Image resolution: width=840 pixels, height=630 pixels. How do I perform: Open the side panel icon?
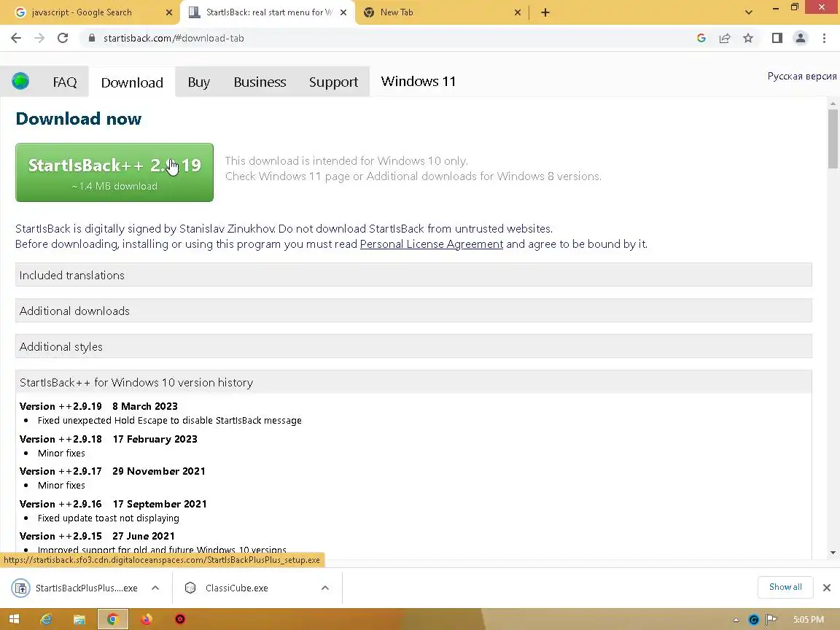click(777, 38)
